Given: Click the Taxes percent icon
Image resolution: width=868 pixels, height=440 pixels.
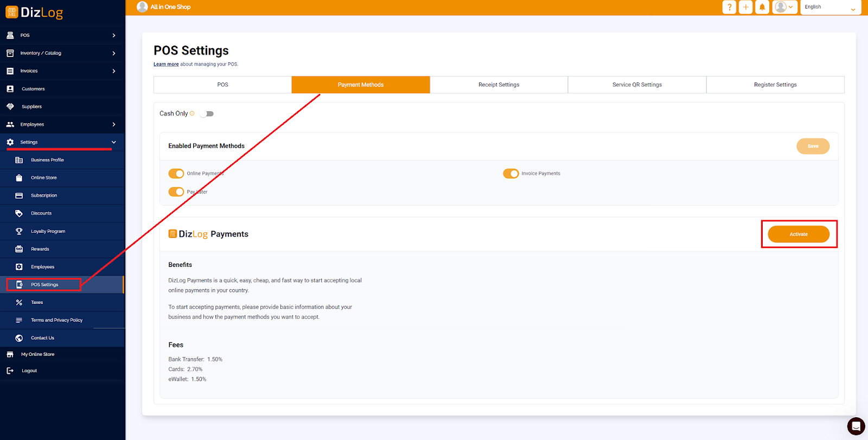Looking at the screenshot, I should [x=19, y=302].
